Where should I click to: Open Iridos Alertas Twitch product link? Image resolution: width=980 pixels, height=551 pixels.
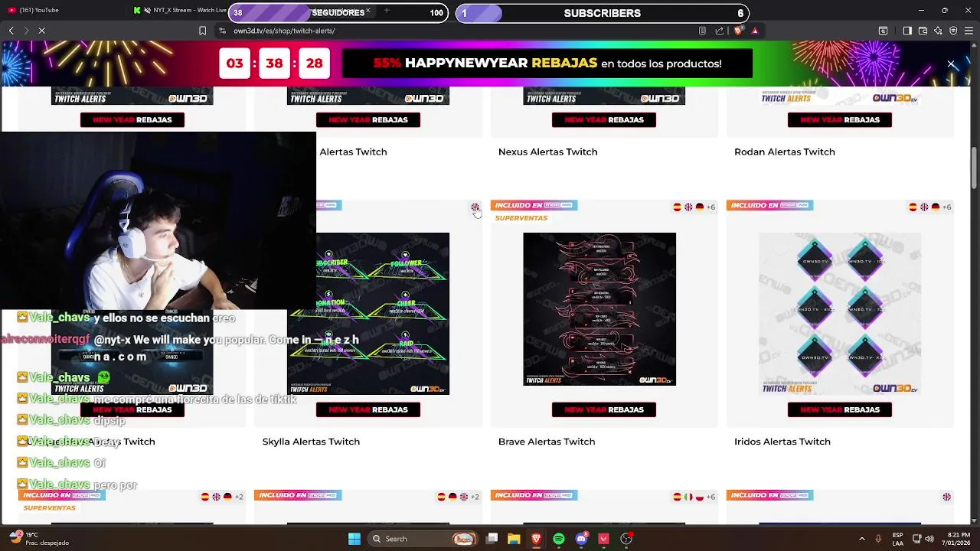(x=782, y=442)
